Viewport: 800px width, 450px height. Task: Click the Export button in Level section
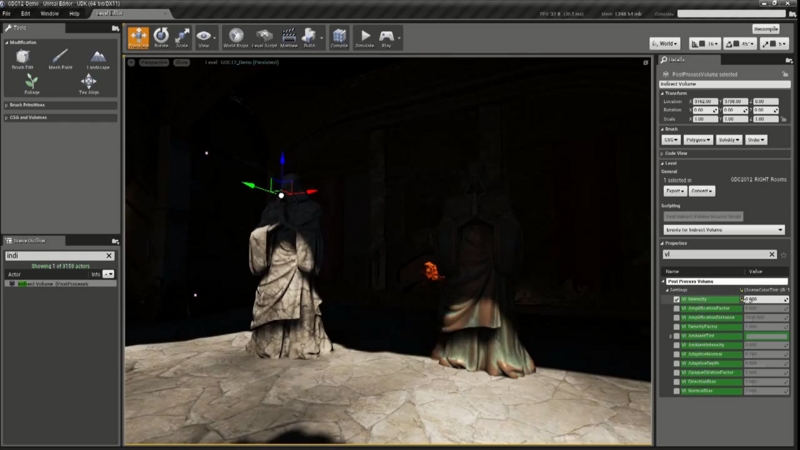coord(674,191)
